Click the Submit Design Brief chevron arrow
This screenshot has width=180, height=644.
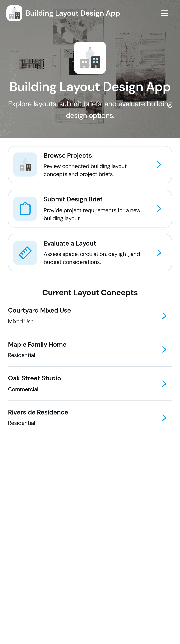tap(159, 209)
